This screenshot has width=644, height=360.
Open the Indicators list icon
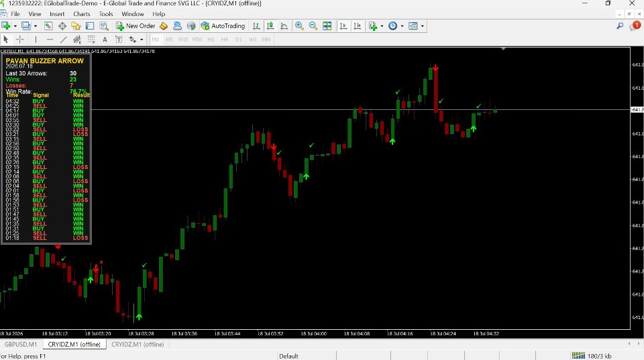click(x=373, y=26)
